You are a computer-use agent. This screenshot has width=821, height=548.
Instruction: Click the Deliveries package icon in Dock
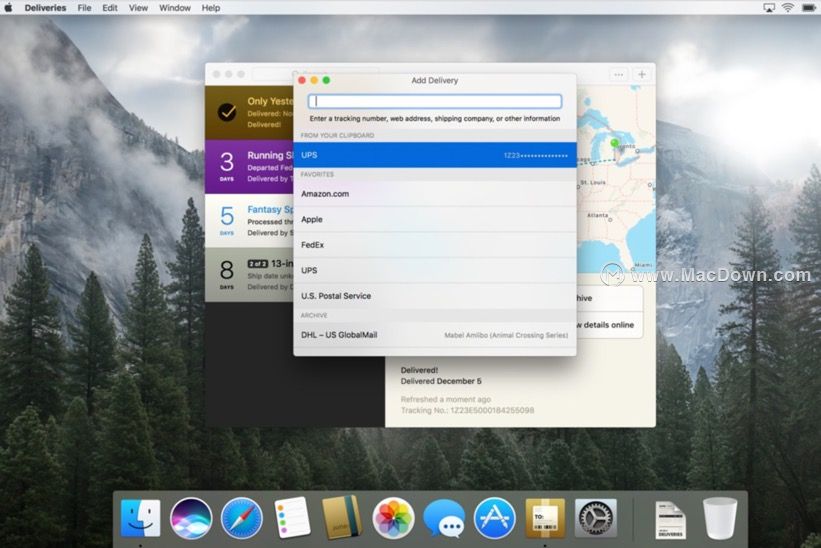(x=545, y=518)
